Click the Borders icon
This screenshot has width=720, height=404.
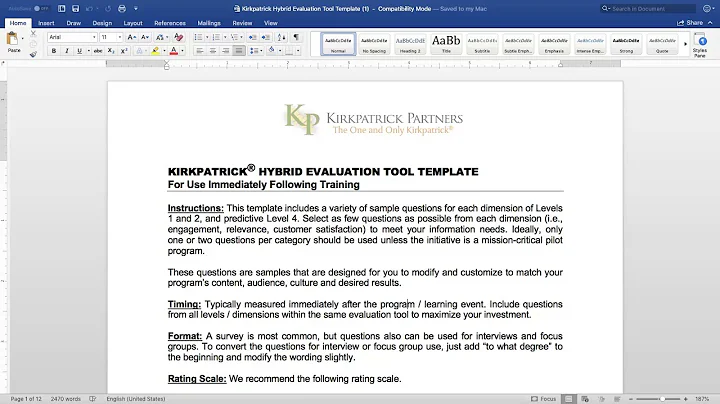pos(289,51)
